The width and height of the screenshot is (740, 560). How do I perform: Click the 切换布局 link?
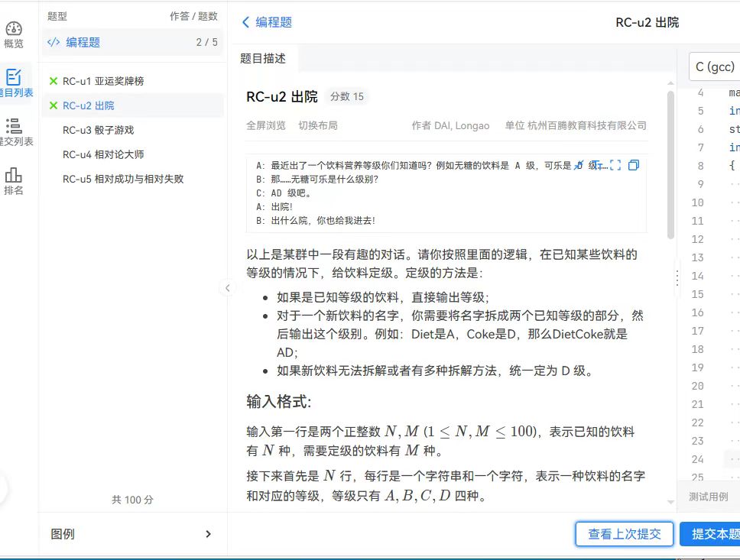(x=317, y=125)
